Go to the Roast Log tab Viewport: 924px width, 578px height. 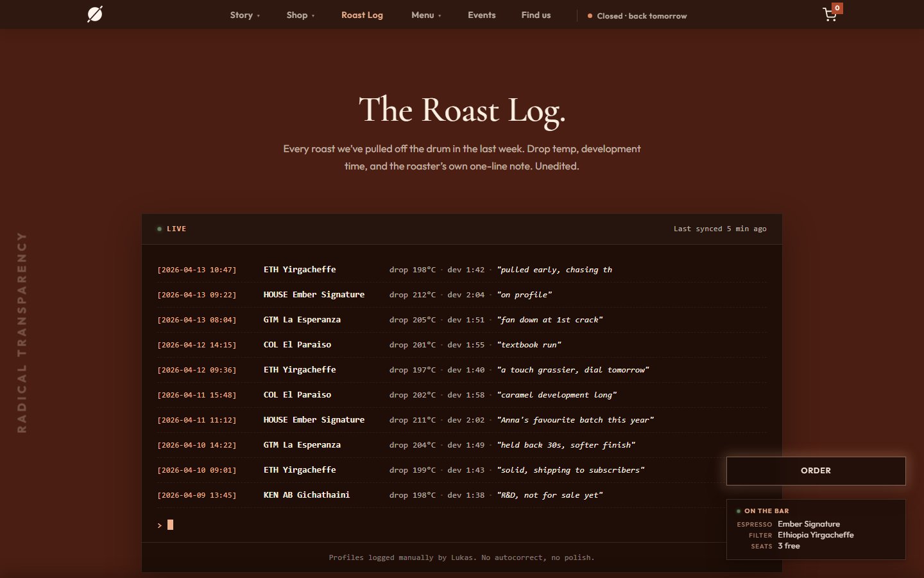pyautogui.click(x=362, y=15)
